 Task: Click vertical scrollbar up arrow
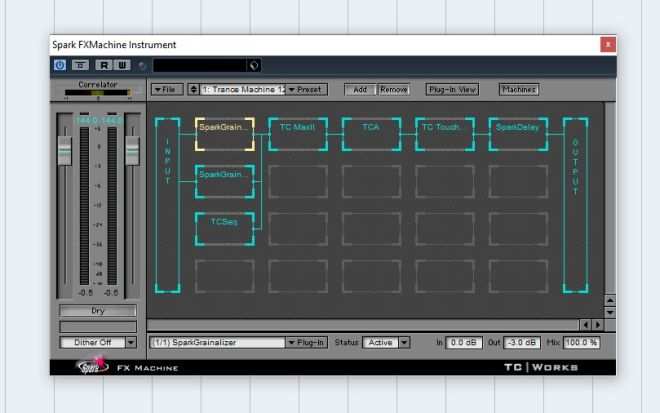click(x=610, y=300)
